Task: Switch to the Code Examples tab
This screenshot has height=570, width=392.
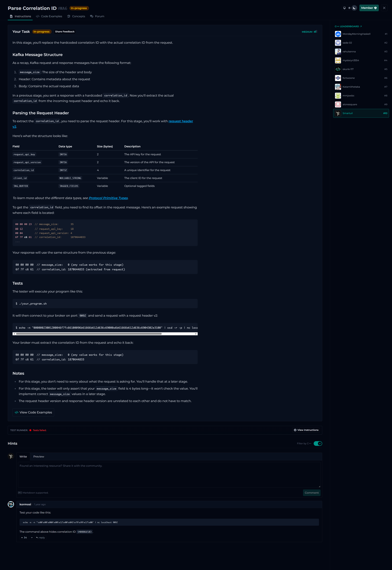Action: click(49, 16)
